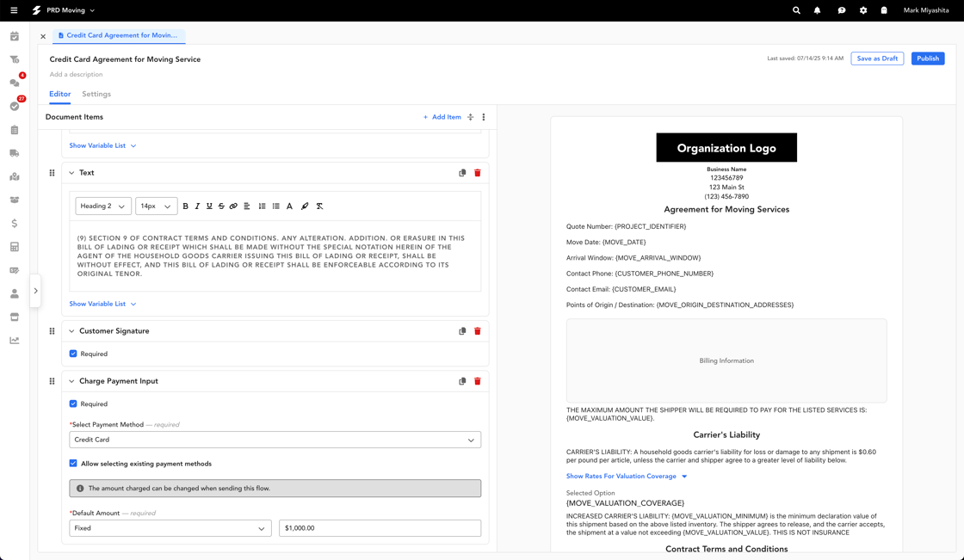Viewport: 964px width, 560px height.
Task: Delete the Charge Payment Input item
Action: [477, 381]
